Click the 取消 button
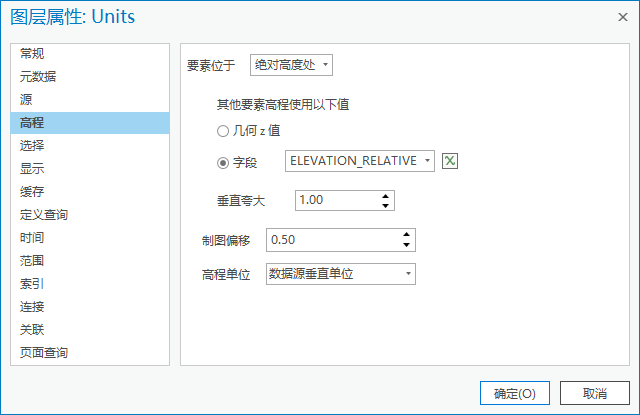This screenshot has height=415, width=640. (x=595, y=393)
